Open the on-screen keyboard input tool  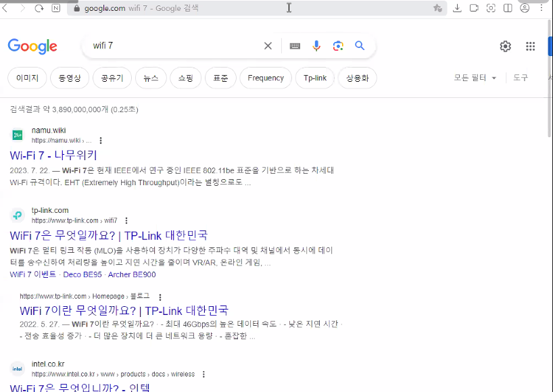[x=295, y=46]
